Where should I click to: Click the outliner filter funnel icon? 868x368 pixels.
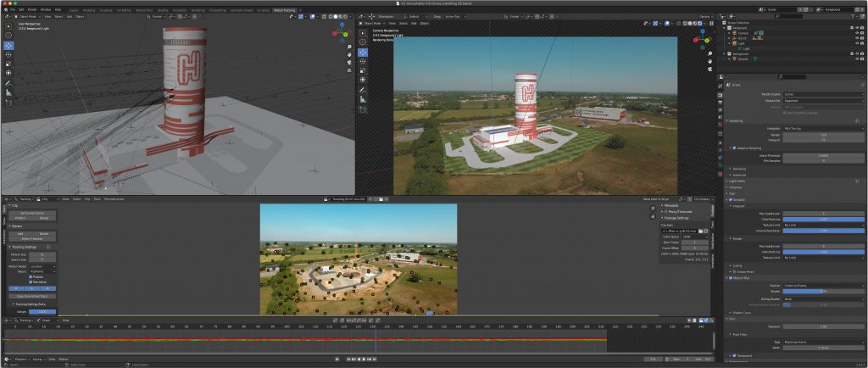click(x=853, y=17)
